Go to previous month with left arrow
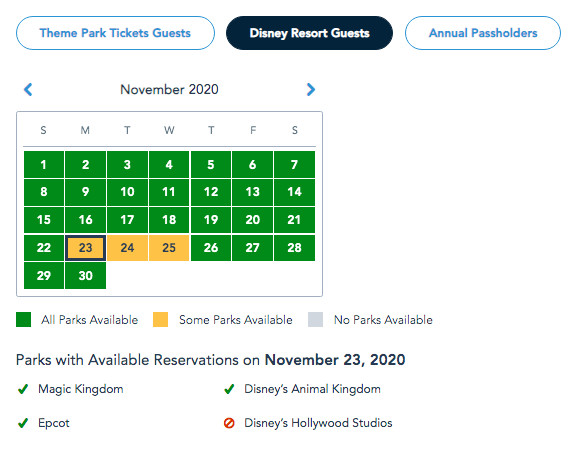The image size is (561, 454). (28, 89)
